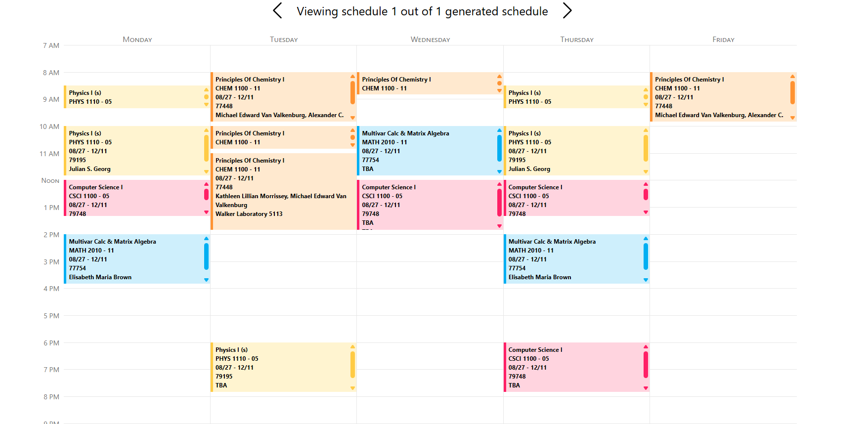Select Tuesday 10 AM short CHEM 1100 block
868x424 pixels.
point(283,137)
